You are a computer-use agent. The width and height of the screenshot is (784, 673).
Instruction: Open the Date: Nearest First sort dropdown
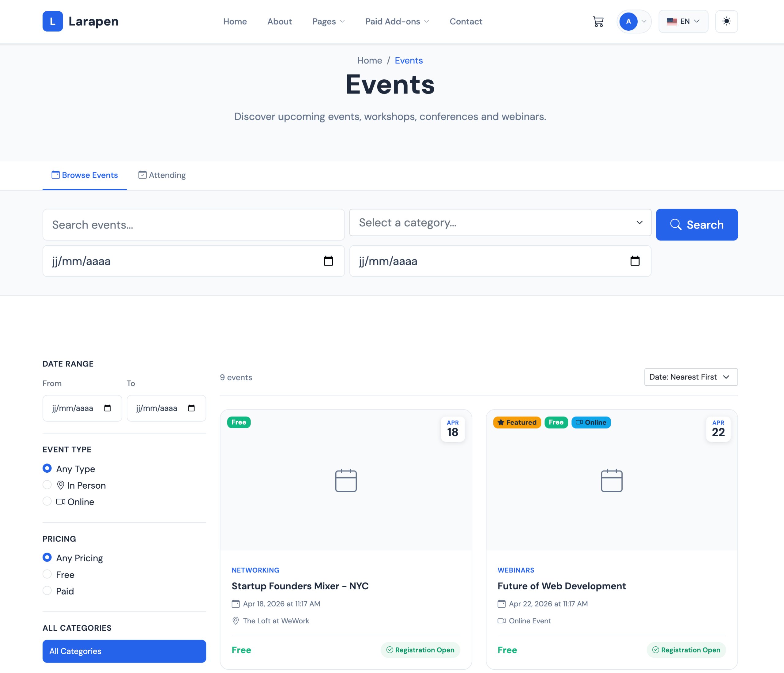(691, 377)
